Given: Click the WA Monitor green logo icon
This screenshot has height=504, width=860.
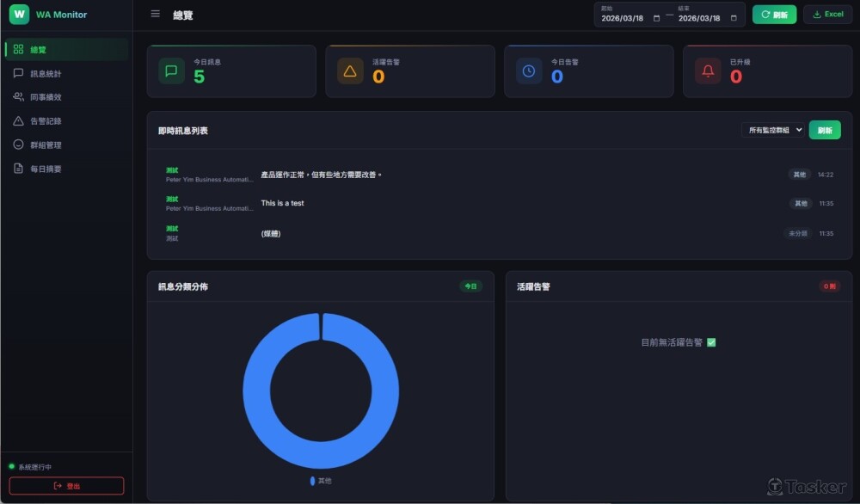Looking at the screenshot, I should point(19,15).
